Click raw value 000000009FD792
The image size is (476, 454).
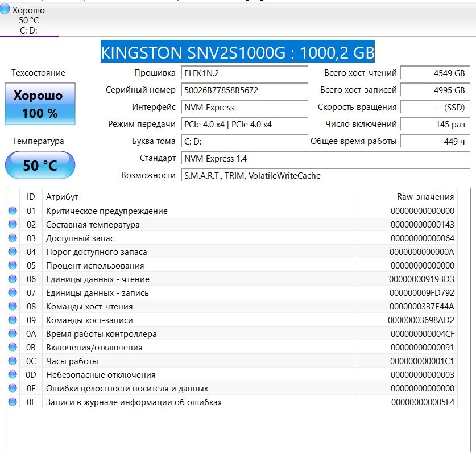(x=422, y=293)
